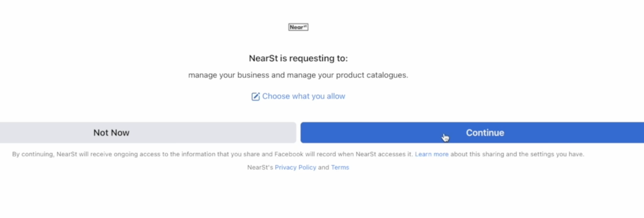This screenshot has height=218, width=644.
Task: Click the 'NearSt is requesting to:' heading
Action: 298,58
